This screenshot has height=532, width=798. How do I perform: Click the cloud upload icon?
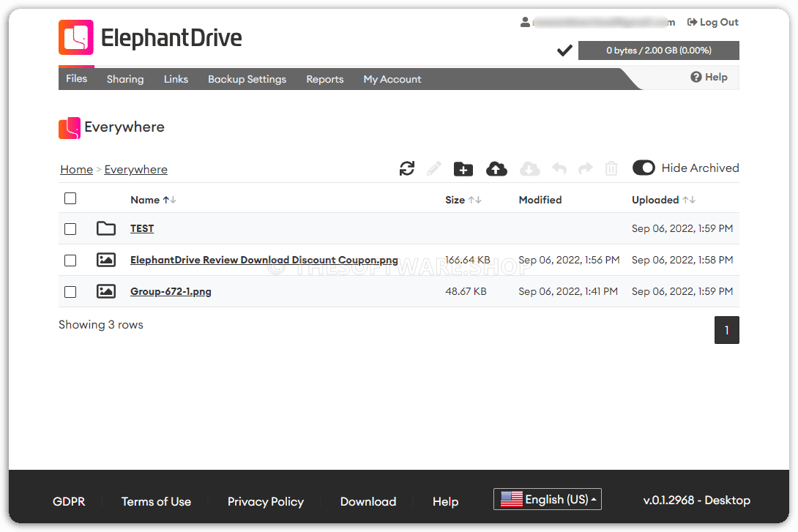pyautogui.click(x=496, y=169)
